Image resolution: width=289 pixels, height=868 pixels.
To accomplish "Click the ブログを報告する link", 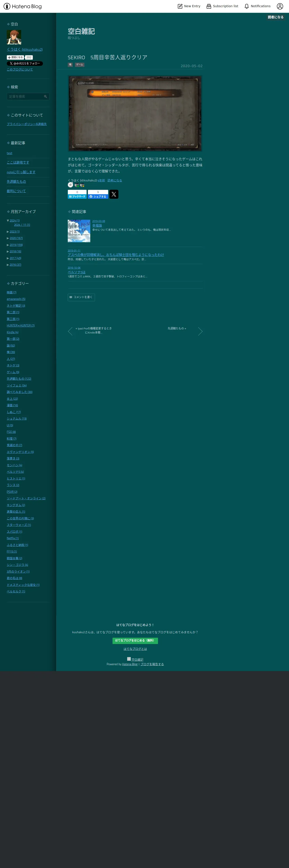I will (152, 665).
